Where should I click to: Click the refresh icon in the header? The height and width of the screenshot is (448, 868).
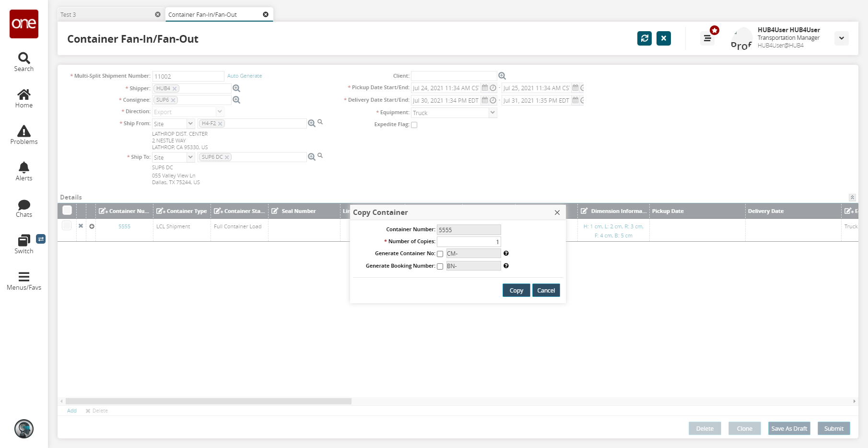(645, 38)
